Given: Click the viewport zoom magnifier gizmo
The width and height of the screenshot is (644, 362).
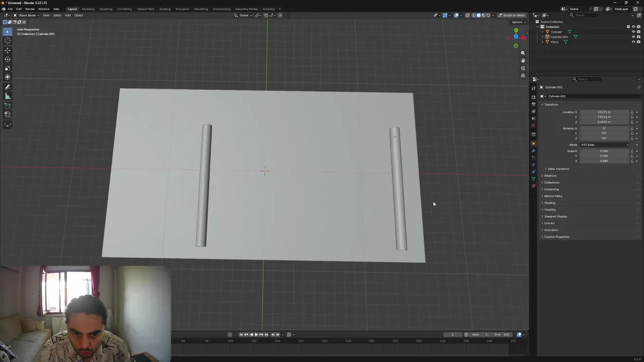Looking at the screenshot, I should pos(523,53).
